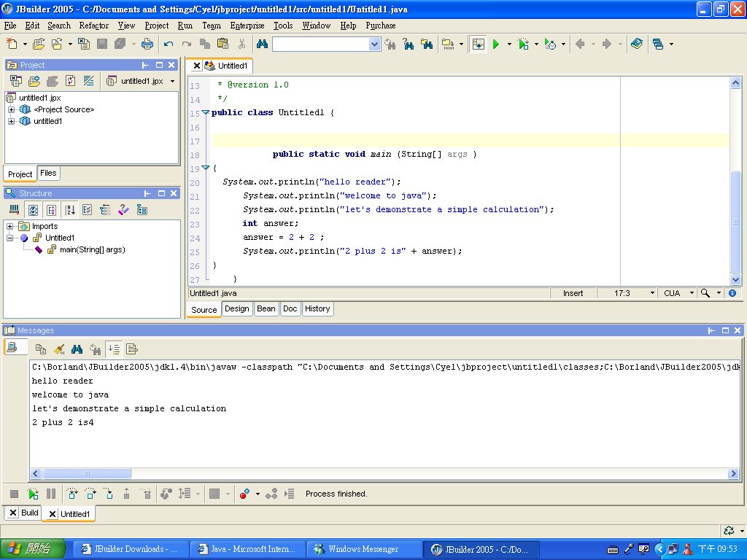Click the refresh icon in Project pane toolbar
The width and height of the screenshot is (747, 560).
[71, 81]
